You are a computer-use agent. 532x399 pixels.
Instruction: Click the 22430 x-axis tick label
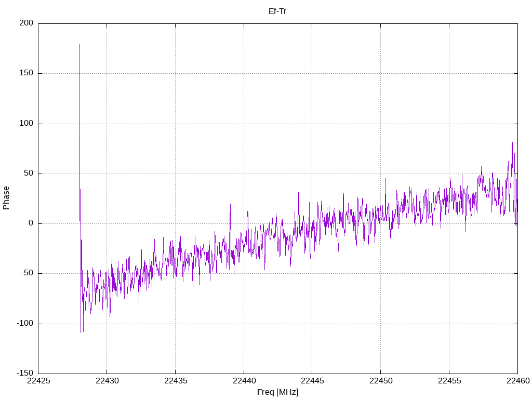[107, 381]
